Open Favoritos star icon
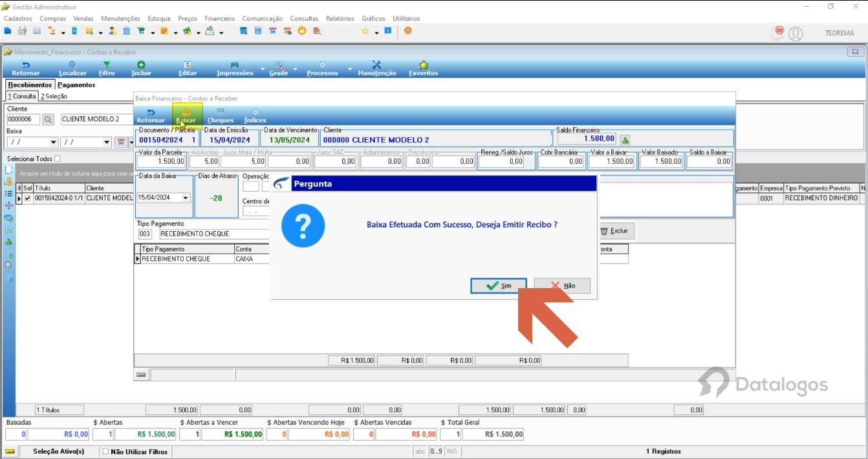This screenshot has height=459, width=868. click(x=423, y=65)
